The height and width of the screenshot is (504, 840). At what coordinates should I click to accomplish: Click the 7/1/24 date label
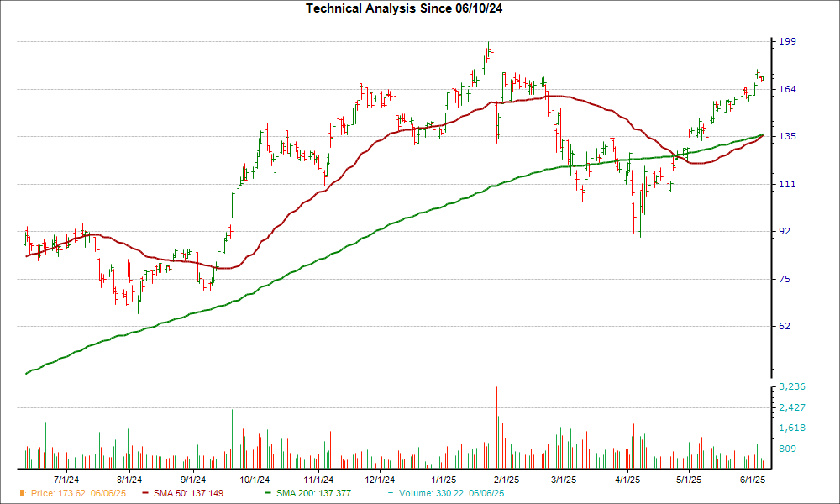[66, 480]
